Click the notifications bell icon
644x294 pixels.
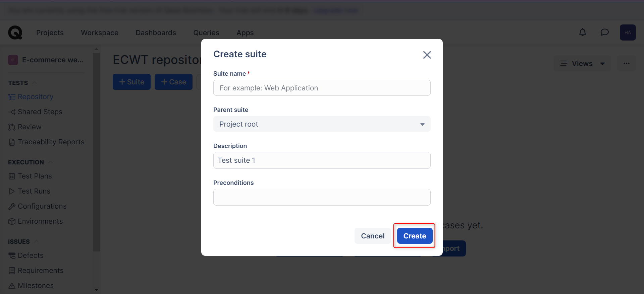[x=583, y=32]
